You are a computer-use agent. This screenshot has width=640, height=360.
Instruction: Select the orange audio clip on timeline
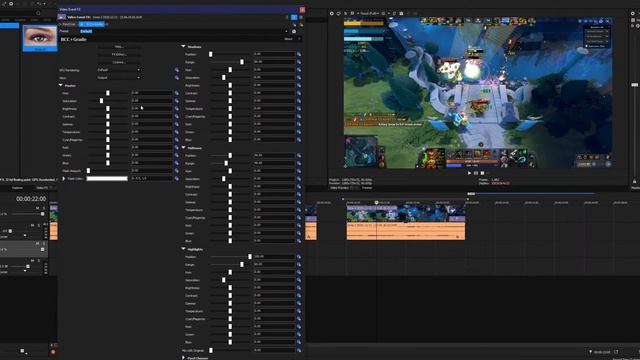tap(406, 231)
